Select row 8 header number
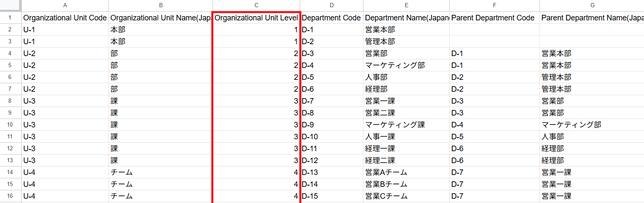 (x=11, y=101)
